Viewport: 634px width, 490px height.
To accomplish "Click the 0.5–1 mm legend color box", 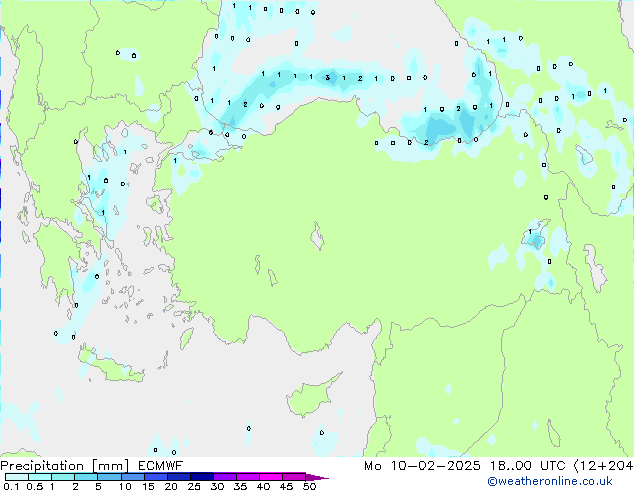I will 40,477.
